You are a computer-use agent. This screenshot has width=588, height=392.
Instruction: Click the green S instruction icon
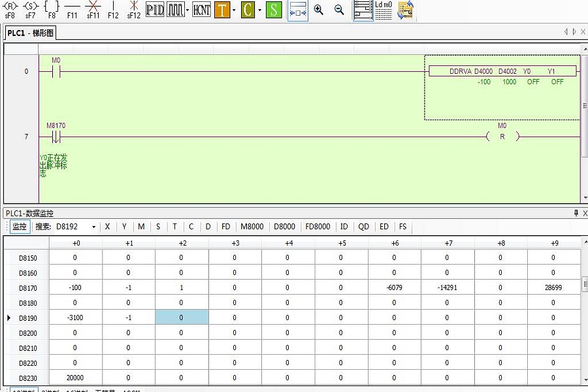coord(274,10)
